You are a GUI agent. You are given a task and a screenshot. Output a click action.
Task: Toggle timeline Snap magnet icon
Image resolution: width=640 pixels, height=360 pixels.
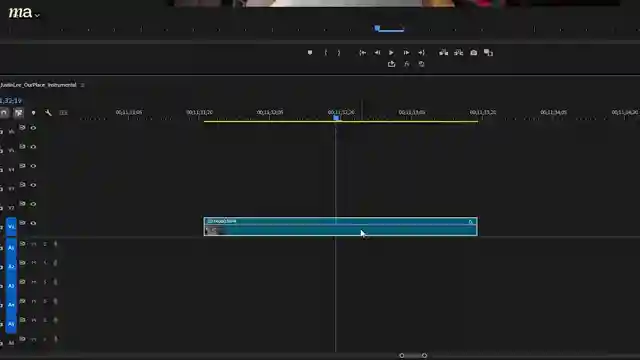pos(4,113)
